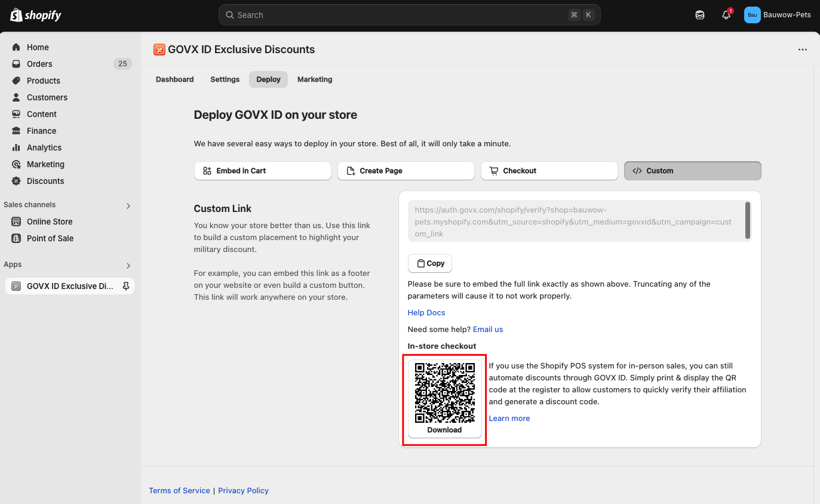Click the Custom Link heading
The image size is (820, 504).
coord(223,208)
